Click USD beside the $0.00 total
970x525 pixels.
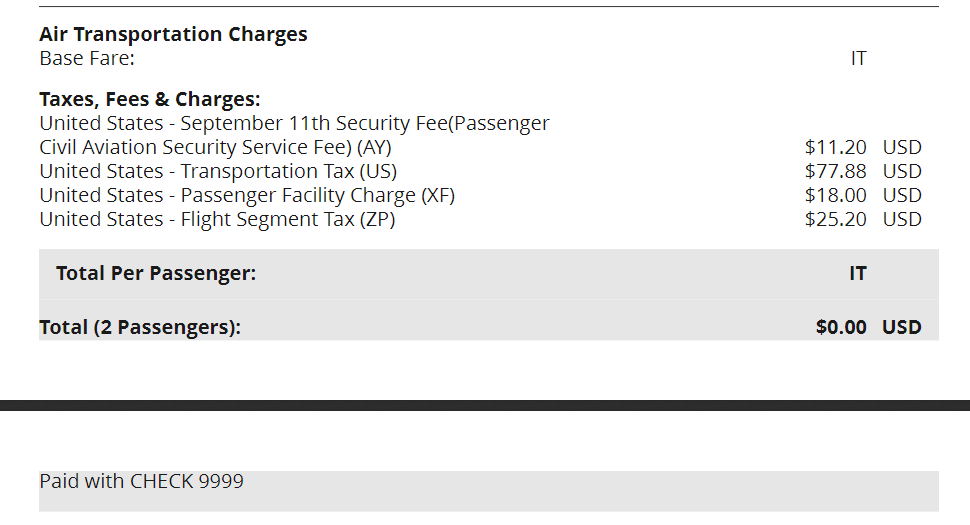point(901,327)
